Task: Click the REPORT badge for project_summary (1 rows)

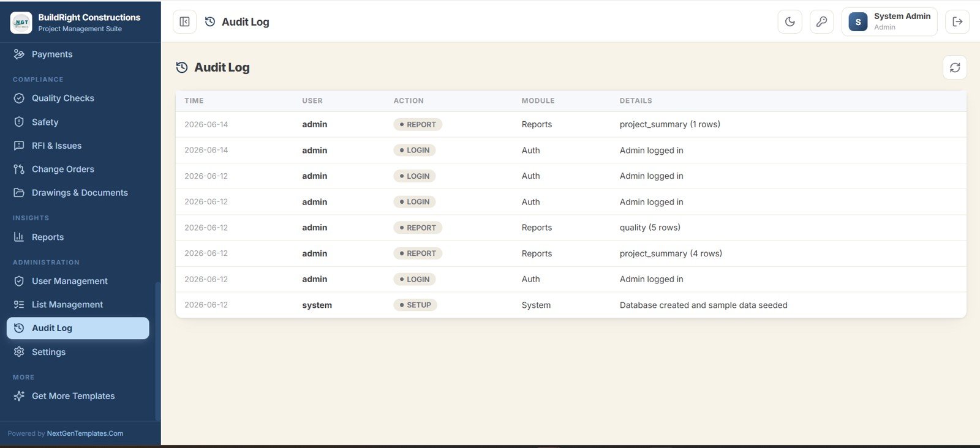Action: point(418,124)
